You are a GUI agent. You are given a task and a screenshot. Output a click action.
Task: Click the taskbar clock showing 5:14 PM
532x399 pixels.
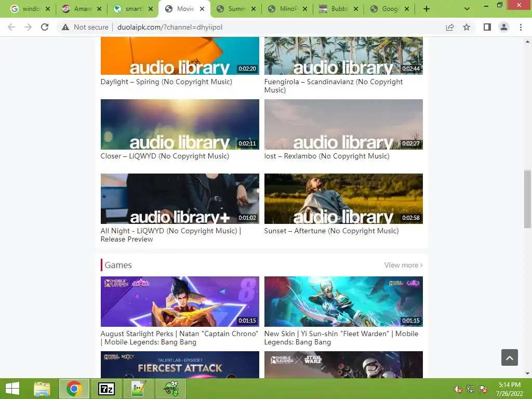[x=510, y=389]
